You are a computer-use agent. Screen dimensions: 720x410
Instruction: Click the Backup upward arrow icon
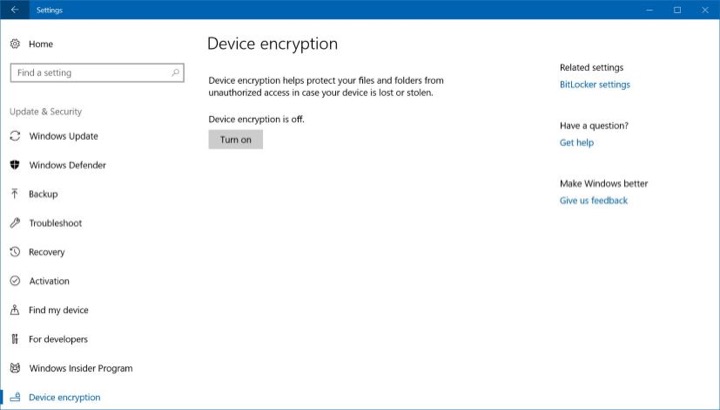pyautogui.click(x=15, y=194)
